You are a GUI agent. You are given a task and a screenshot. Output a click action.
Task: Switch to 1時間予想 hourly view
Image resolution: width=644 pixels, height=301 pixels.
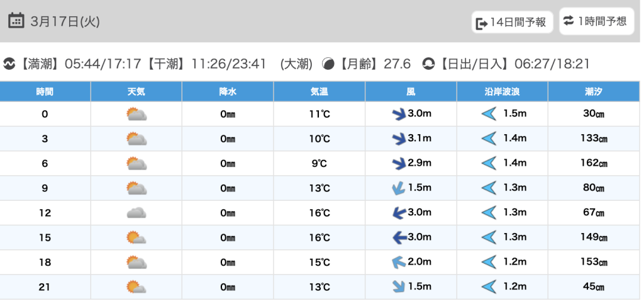point(596,21)
